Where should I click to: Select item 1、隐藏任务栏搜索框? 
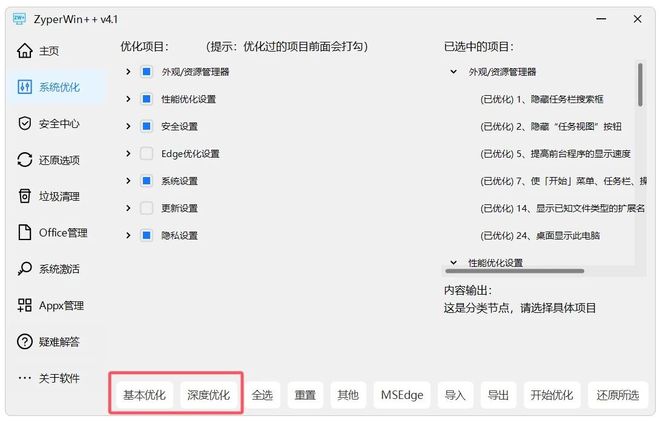pyautogui.click(x=542, y=99)
